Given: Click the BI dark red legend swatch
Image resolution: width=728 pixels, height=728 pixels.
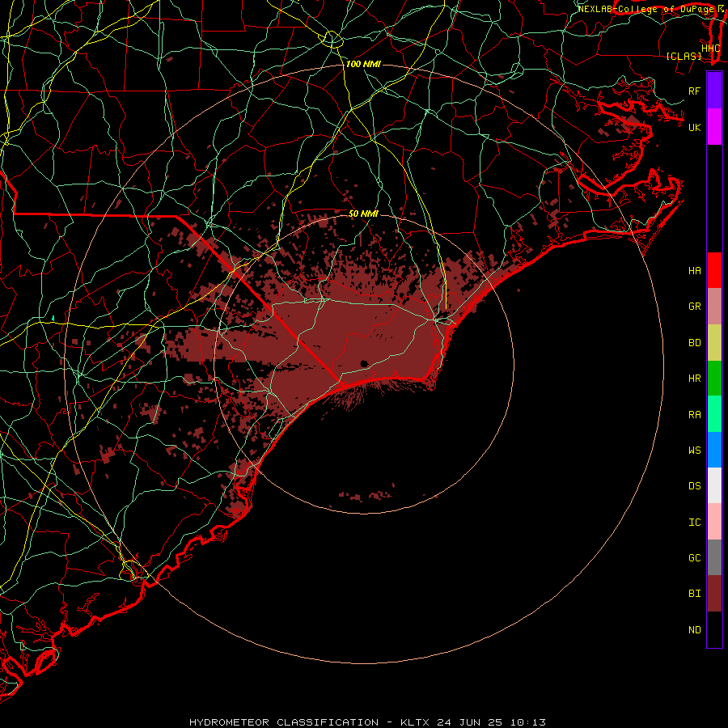Looking at the screenshot, I should (714, 594).
